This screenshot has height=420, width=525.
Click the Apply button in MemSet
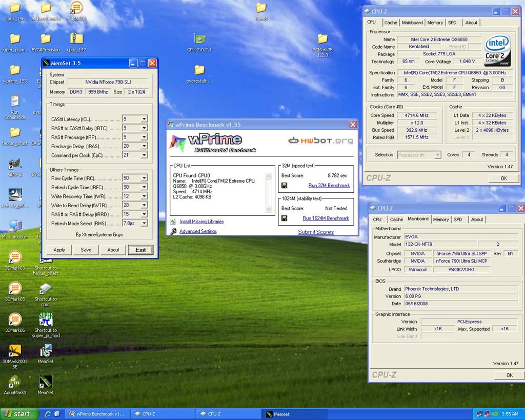(x=59, y=250)
